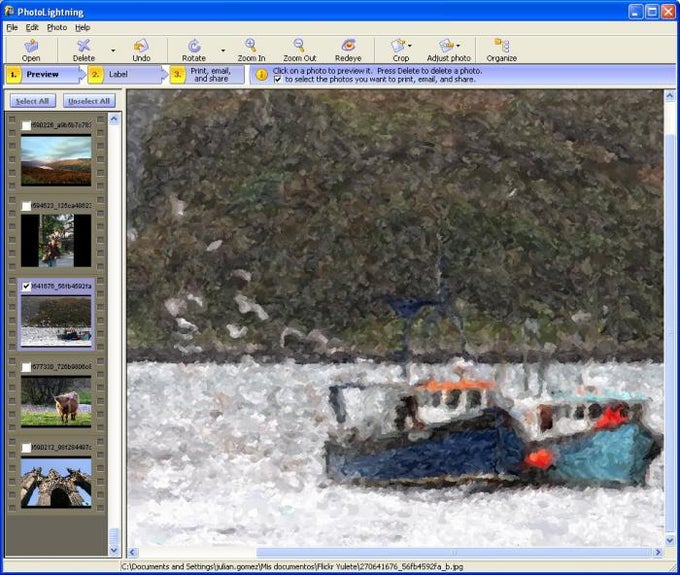The image size is (680, 575).
Task: Check the box for the highland cow photo
Action: [26, 367]
